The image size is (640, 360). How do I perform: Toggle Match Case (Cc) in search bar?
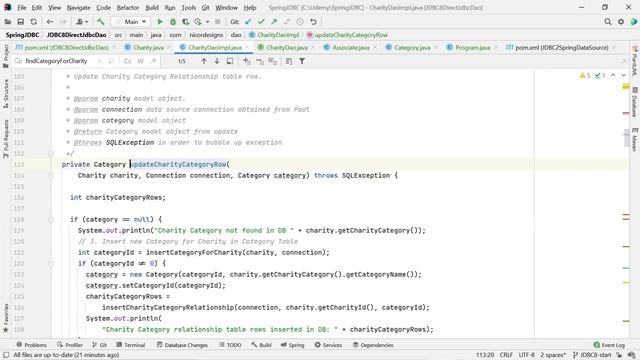pos(128,61)
